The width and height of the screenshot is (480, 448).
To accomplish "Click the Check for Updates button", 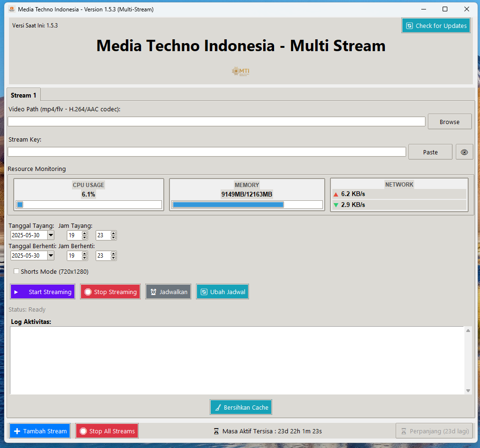I will click(x=436, y=26).
